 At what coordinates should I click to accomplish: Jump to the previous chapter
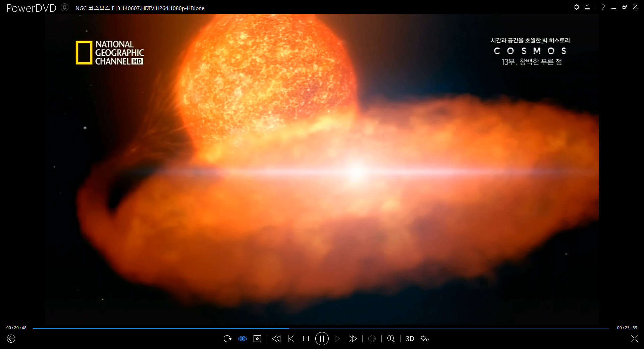point(291,339)
